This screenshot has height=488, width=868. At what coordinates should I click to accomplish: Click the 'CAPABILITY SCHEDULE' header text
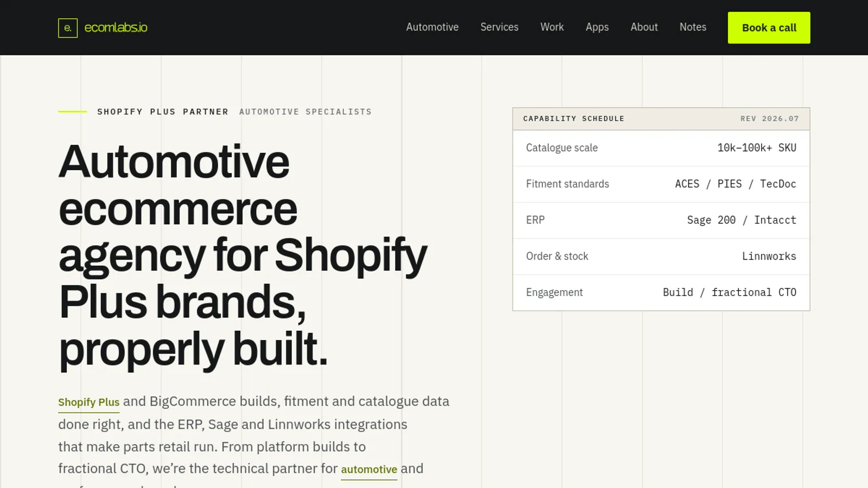point(573,119)
